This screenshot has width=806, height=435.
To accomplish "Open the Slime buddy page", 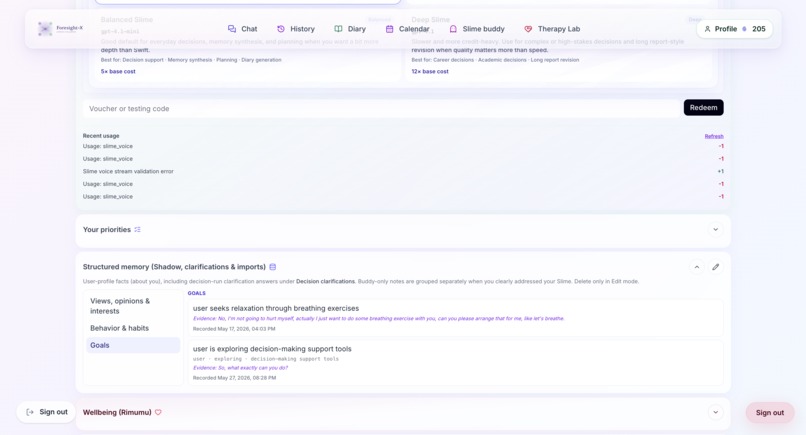I will (477, 29).
